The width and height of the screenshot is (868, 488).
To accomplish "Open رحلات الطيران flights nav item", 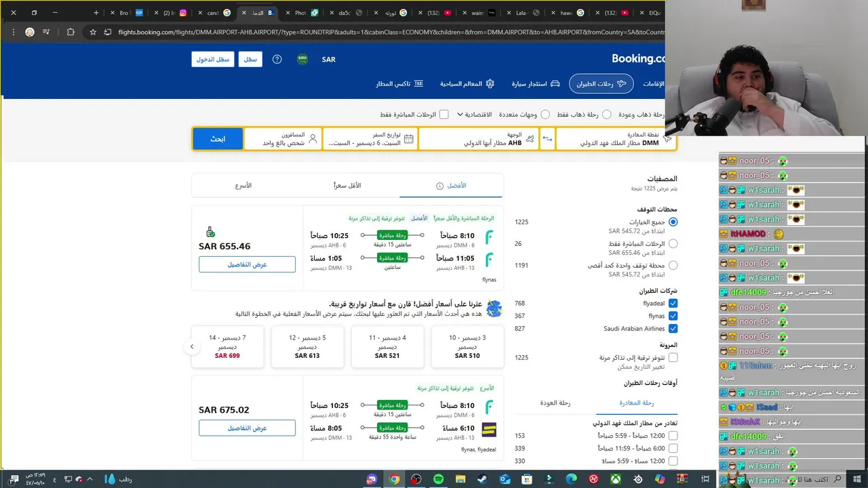I will 601,83.
